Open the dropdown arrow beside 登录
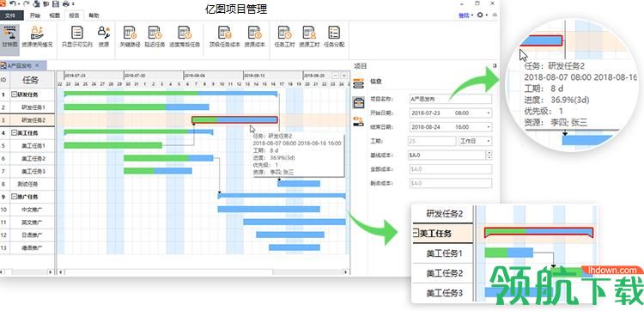The width and height of the screenshot is (644, 311). click(472, 15)
